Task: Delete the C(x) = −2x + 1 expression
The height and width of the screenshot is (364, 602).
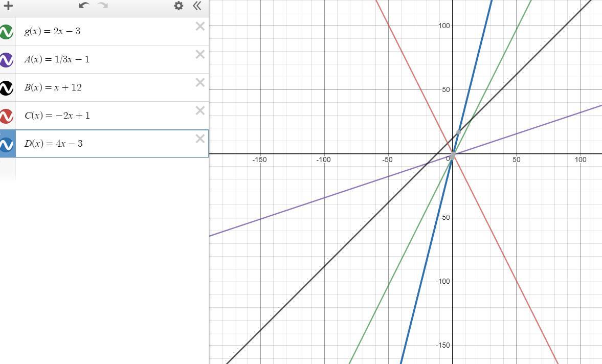Action: pyautogui.click(x=200, y=110)
